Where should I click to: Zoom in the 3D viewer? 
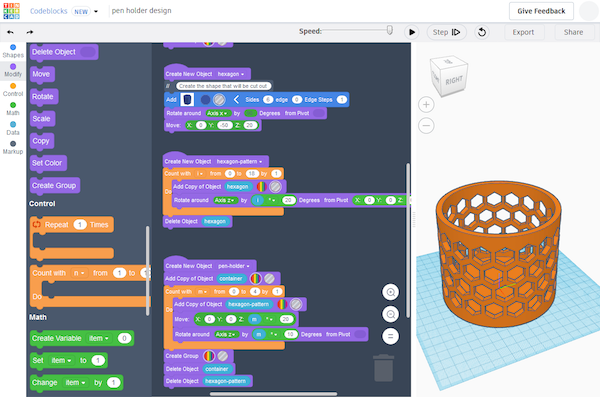click(426, 105)
